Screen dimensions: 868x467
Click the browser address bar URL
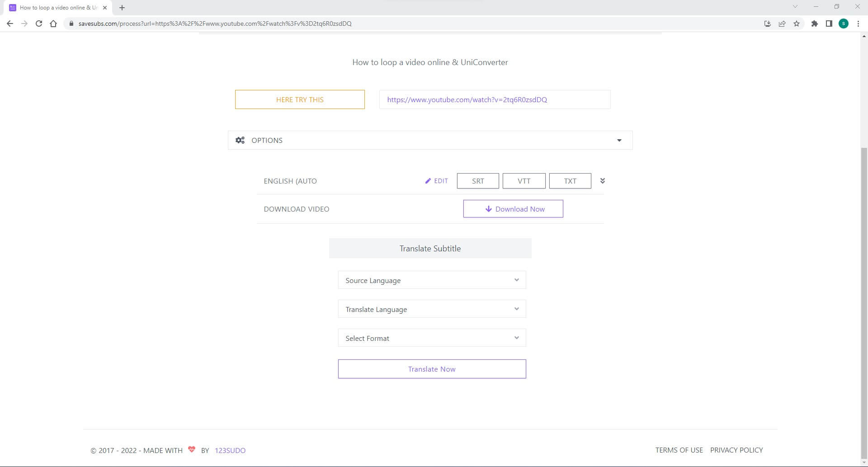point(215,24)
